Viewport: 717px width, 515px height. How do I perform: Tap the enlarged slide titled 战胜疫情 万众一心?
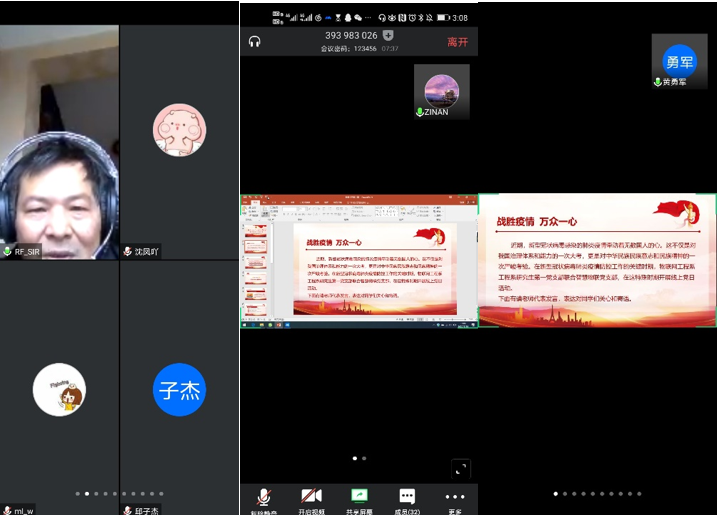597,260
